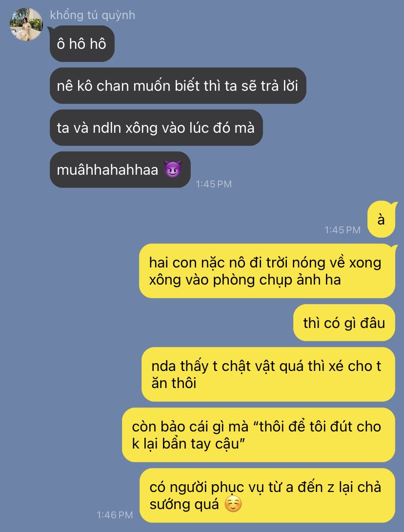Viewport: 404px width, 532px height.
Task: Click the purple devil emoji
Action: (173, 169)
